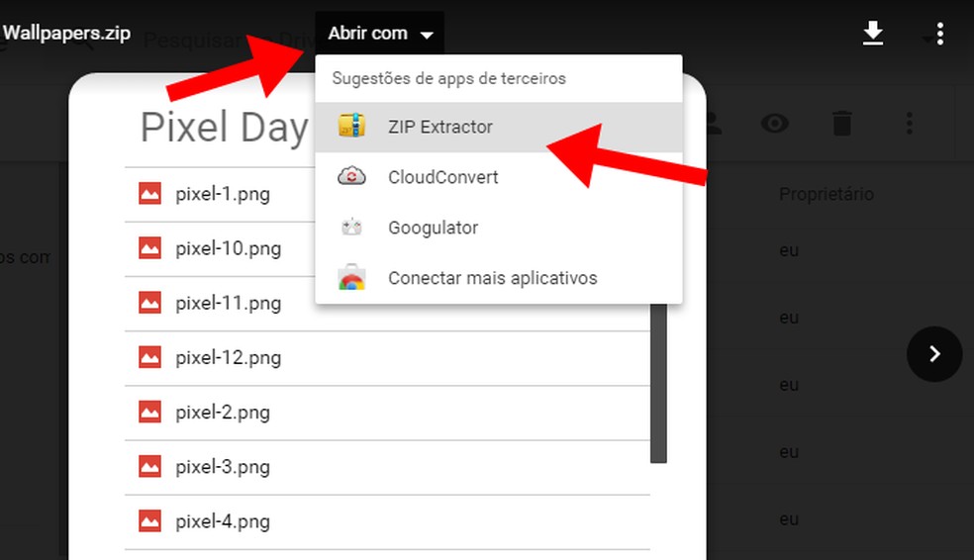Expand the Abrir com dropdown
Viewport: 974px width, 560px height.
tap(381, 34)
